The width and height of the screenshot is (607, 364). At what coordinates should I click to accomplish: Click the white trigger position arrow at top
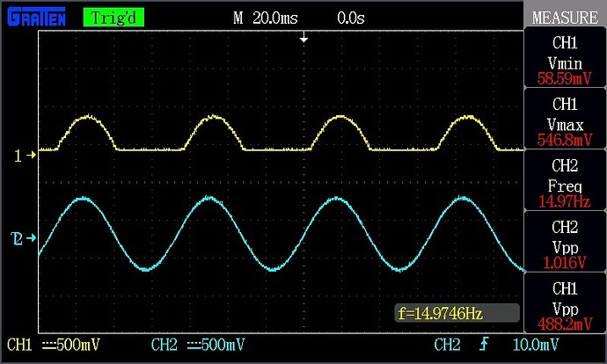303,39
